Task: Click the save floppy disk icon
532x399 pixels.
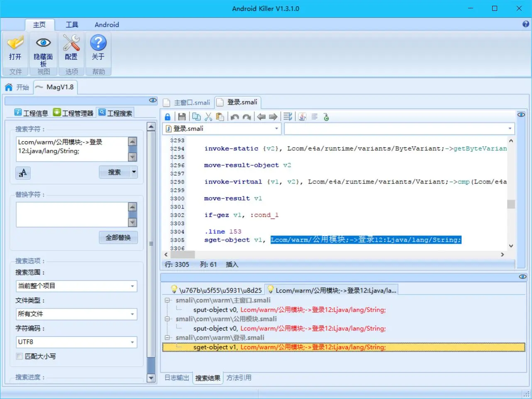Action: coord(182,117)
